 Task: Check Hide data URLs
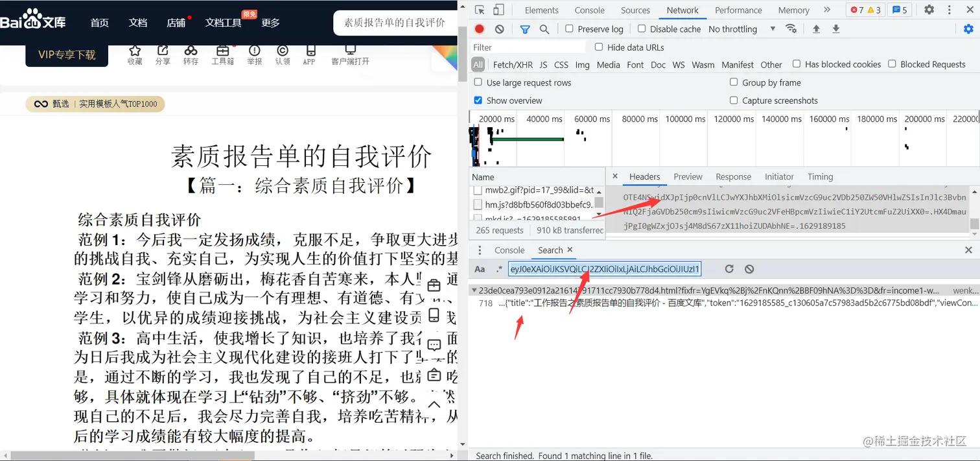(599, 47)
